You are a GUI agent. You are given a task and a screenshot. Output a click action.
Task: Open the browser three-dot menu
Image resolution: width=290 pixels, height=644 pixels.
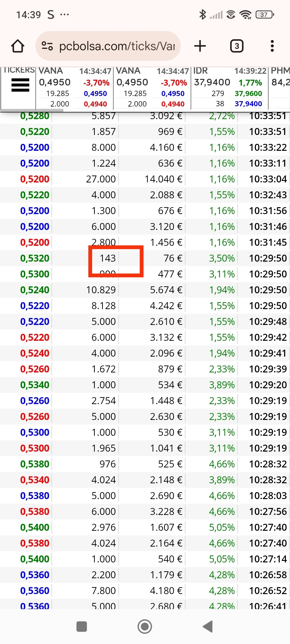(x=272, y=46)
